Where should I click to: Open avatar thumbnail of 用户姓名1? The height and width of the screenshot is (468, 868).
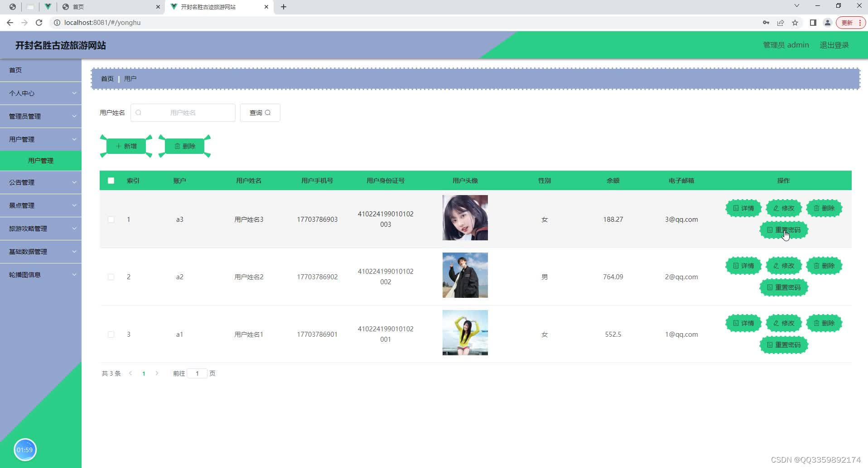coord(465,333)
